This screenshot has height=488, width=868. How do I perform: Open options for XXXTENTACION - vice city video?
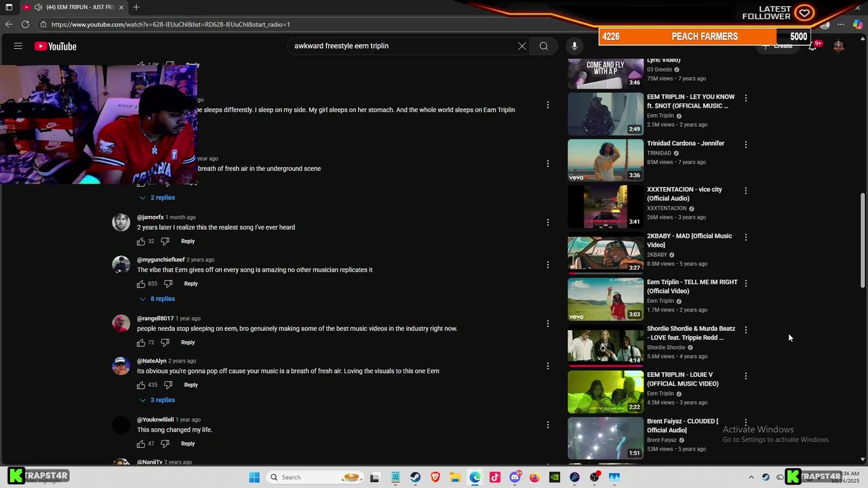tap(746, 190)
